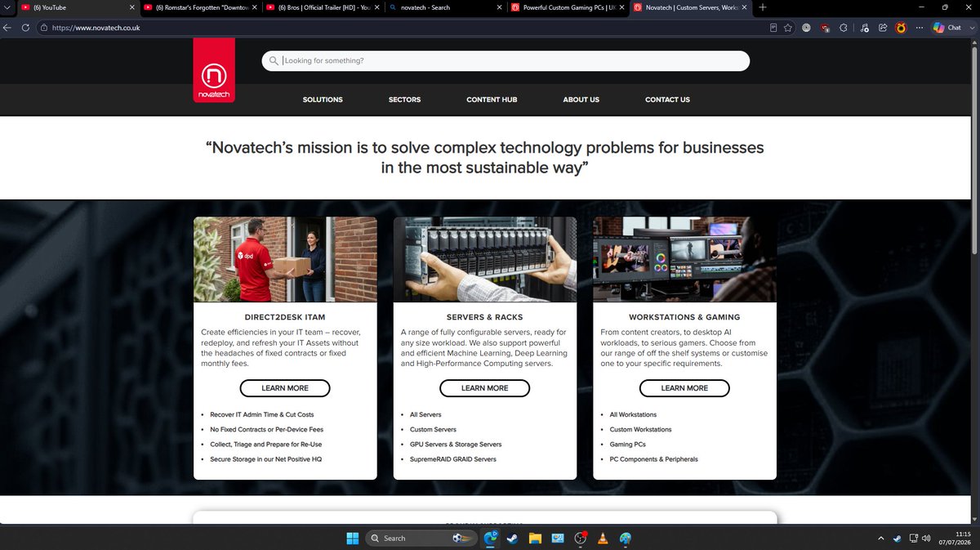Close the Bros Official Trailer tab

tap(376, 7)
